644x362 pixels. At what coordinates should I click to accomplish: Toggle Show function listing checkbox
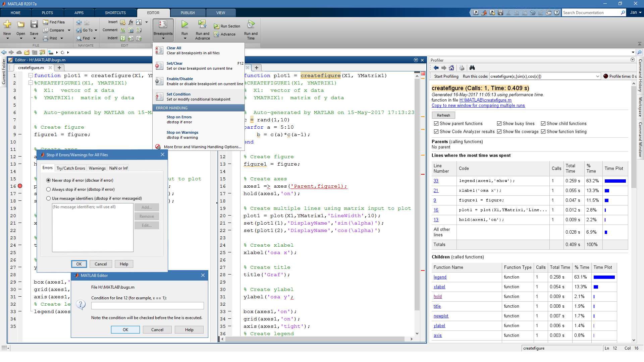pos(543,132)
